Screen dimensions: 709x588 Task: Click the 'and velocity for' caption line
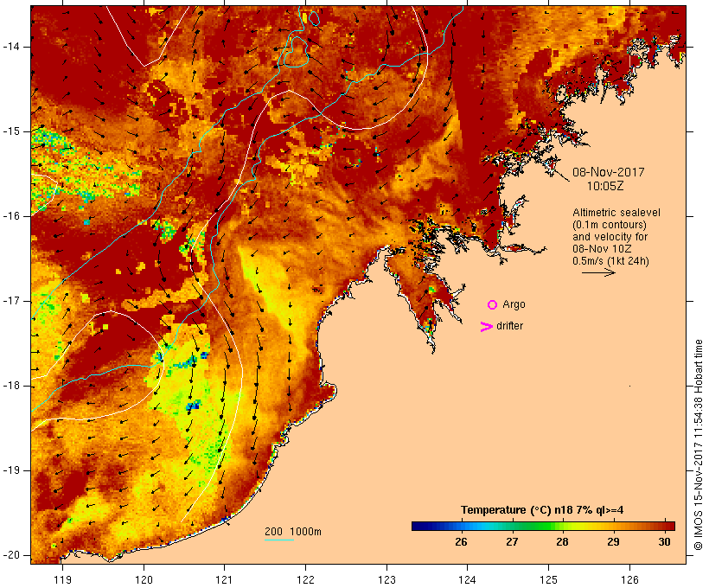coord(610,237)
